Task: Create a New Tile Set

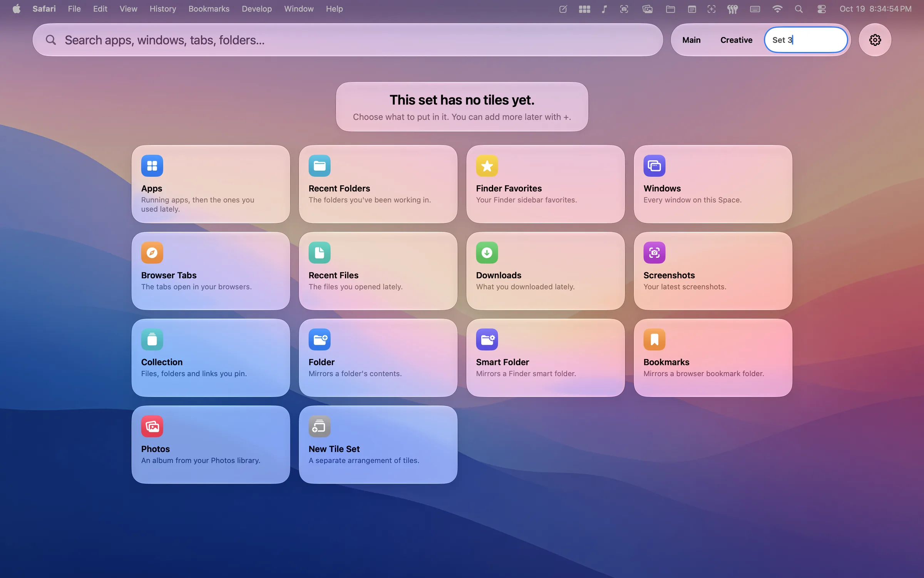Action: [378, 445]
